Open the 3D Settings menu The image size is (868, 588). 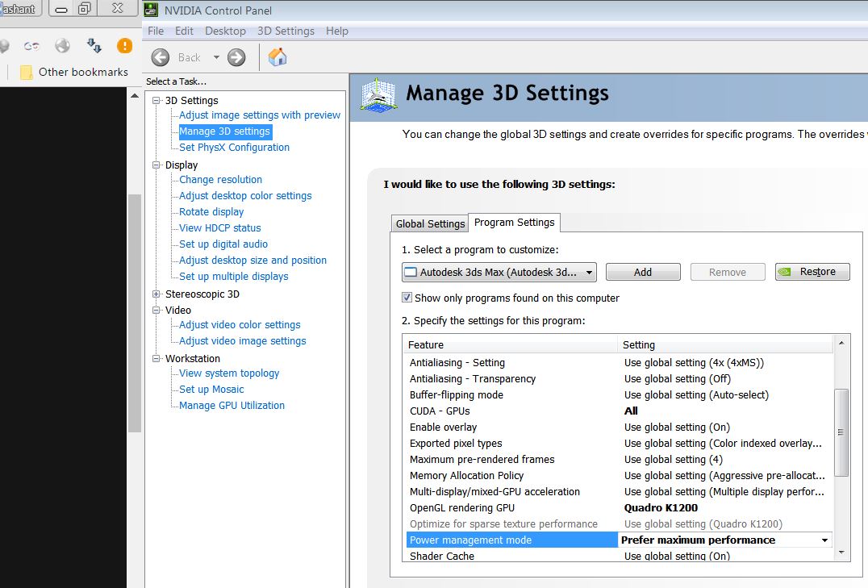coord(286,31)
